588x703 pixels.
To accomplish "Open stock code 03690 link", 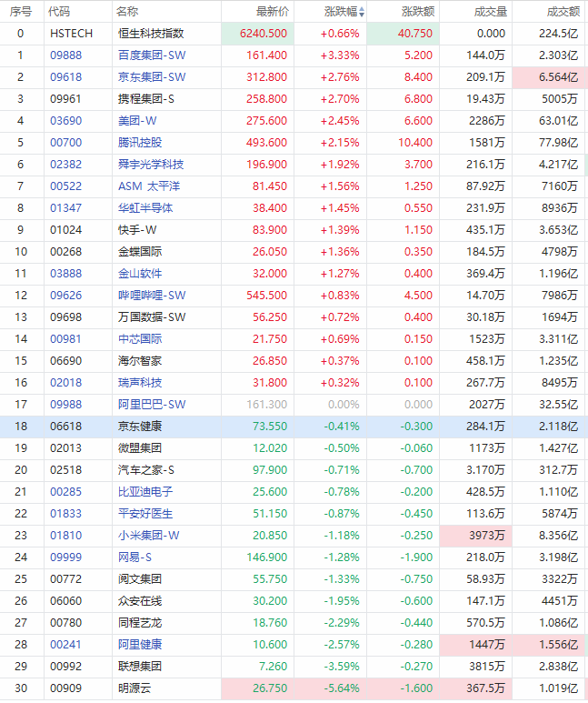I will tap(65, 121).
